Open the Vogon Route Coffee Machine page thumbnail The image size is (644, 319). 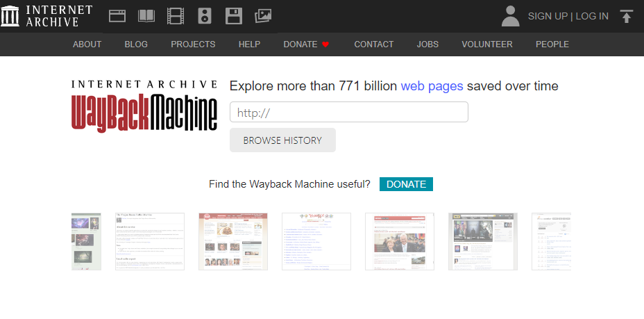click(150, 241)
